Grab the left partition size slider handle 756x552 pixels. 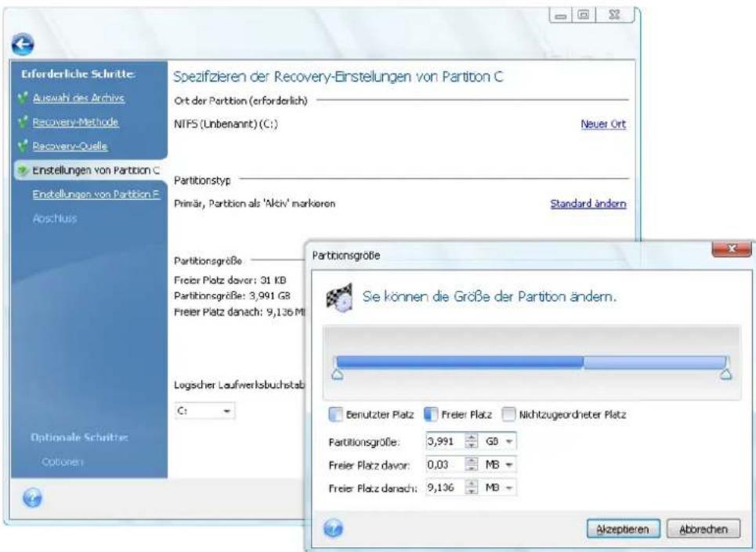(x=338, y=374)
